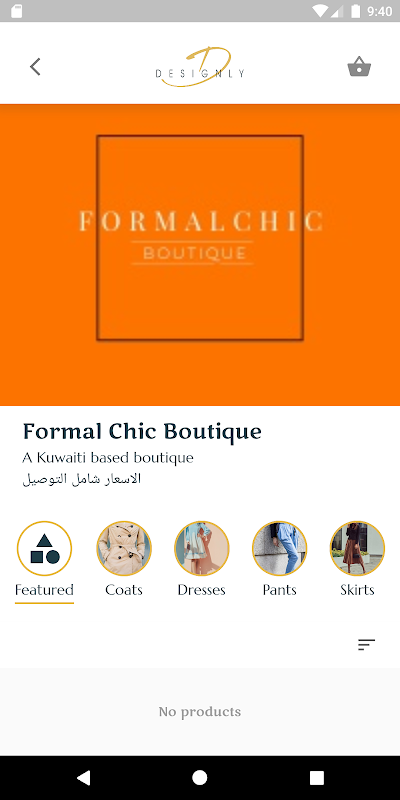The width and height of the screenshot is (400, 800).
Task: Tap the Android recent apps square
Action: [317, 778]
